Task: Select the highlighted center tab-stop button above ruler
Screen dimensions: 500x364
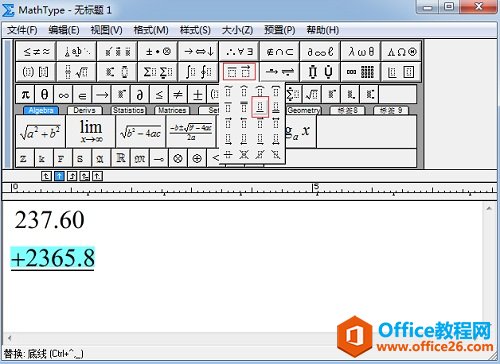Action: point(59,176)
